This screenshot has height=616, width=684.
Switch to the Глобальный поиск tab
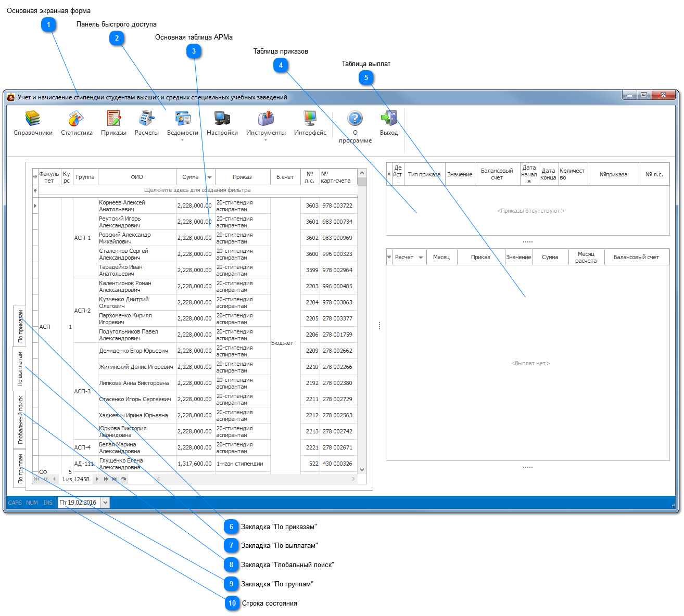(x=20, y=420)
